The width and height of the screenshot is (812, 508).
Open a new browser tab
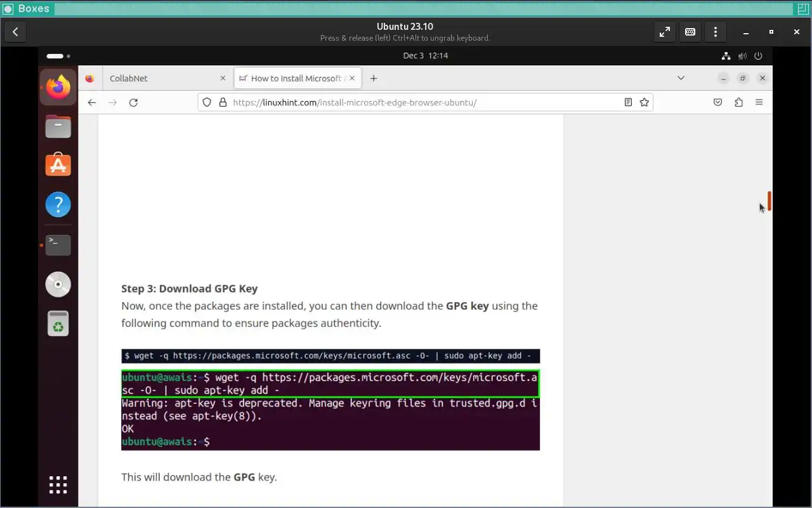click(x=374, y=78)
